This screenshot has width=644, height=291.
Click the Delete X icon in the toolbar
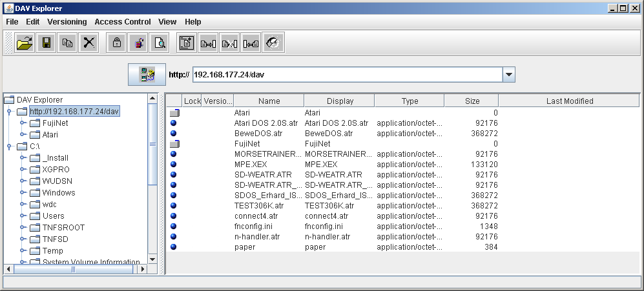click(88, 43)
